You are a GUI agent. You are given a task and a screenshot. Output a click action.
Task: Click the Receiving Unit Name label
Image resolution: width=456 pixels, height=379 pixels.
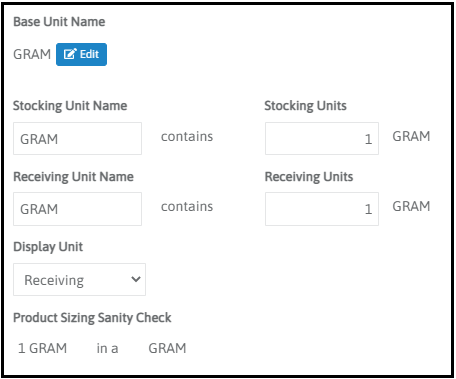[x=73, y=177]
